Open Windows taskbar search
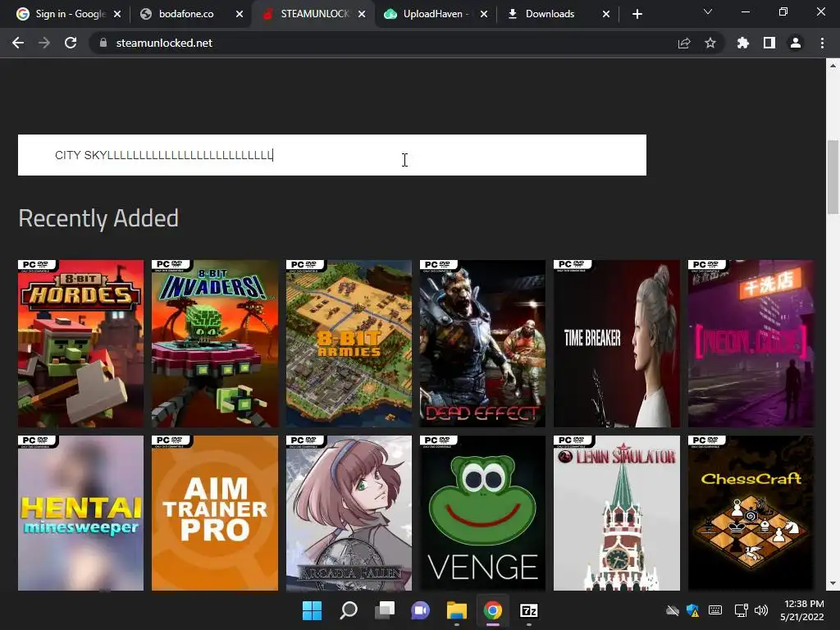 click(348, 610)
